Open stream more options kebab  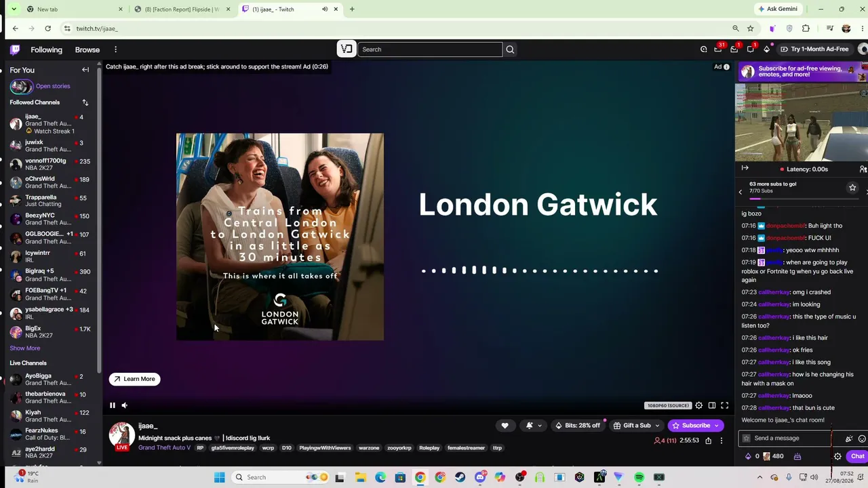[722, 441]
